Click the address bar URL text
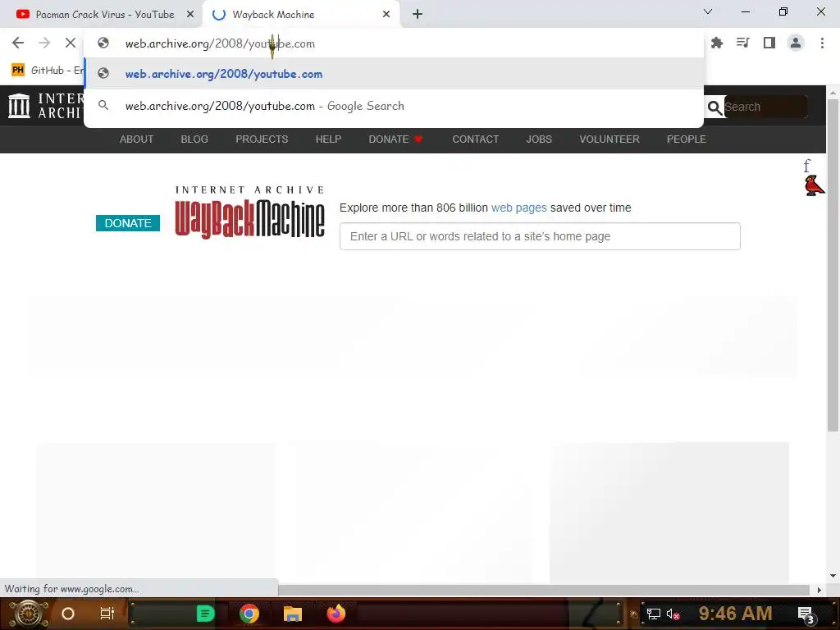This screenshot has height=630, width=840. [x=220, y=43]
